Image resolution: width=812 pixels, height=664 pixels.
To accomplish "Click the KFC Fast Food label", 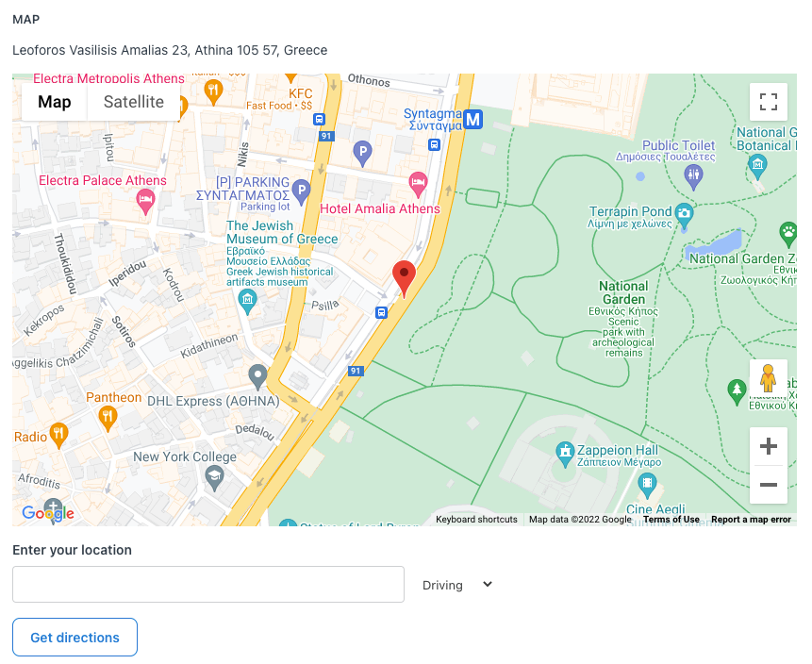I will point(280,99).
